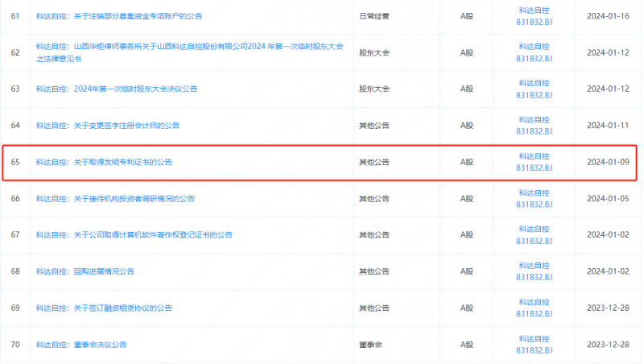Click 科达自控 831832.BJ stock link in row 67
644x364 pixels.
(x=534, y=234)
